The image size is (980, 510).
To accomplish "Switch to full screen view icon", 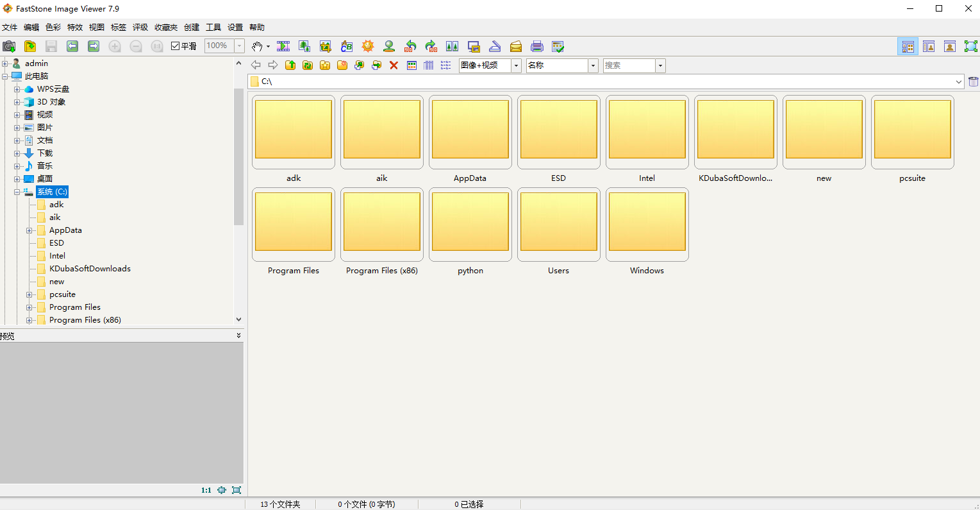I will [x=971, y=46].
